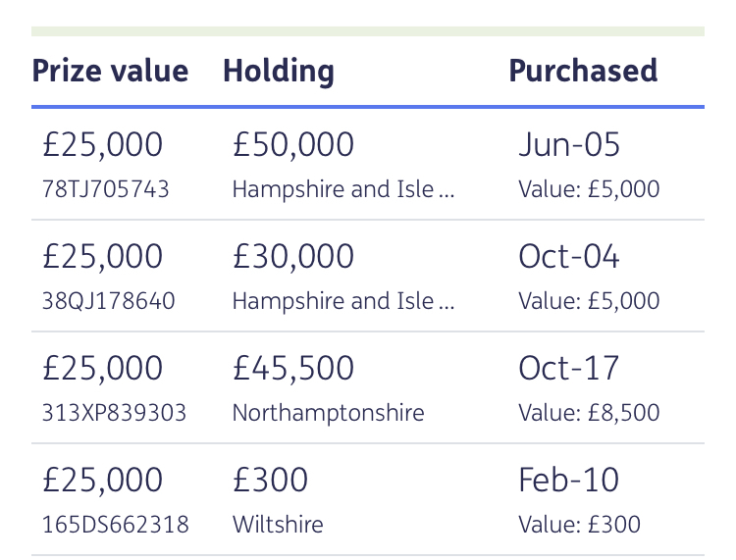Click the Feb-10 purchase date

click(569, 480)
